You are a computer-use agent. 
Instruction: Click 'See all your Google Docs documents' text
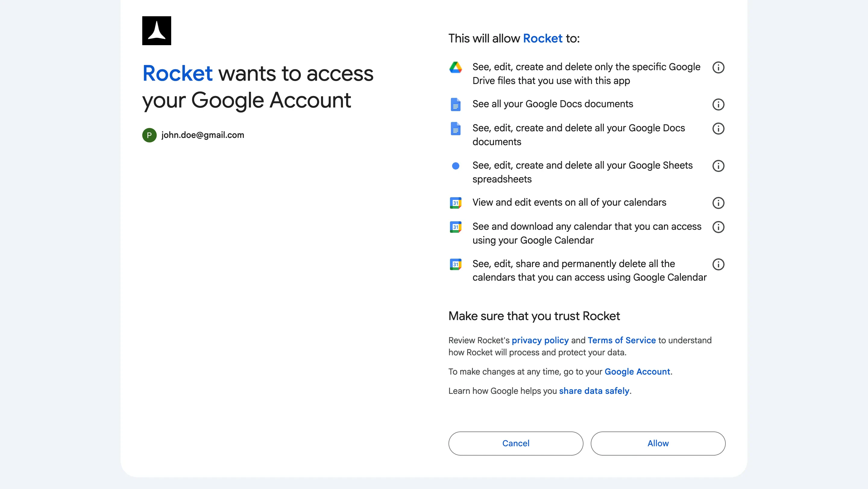pos(553,104)
